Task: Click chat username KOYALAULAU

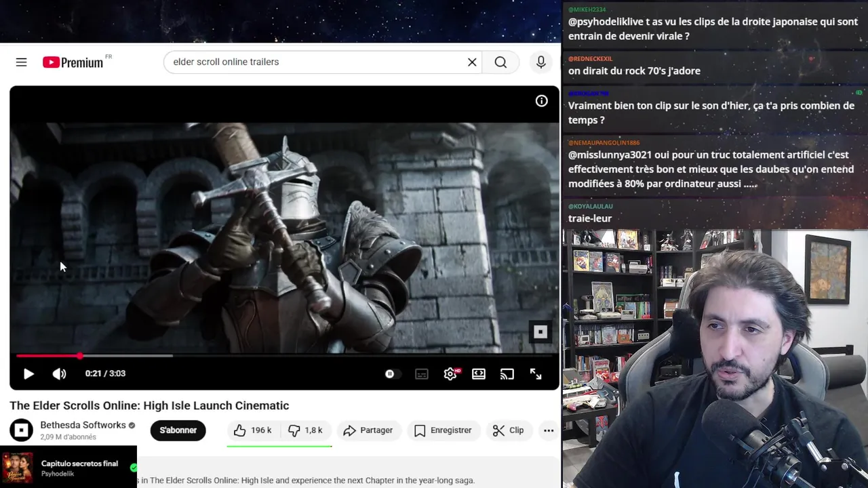Action: [x=591, y=206]
